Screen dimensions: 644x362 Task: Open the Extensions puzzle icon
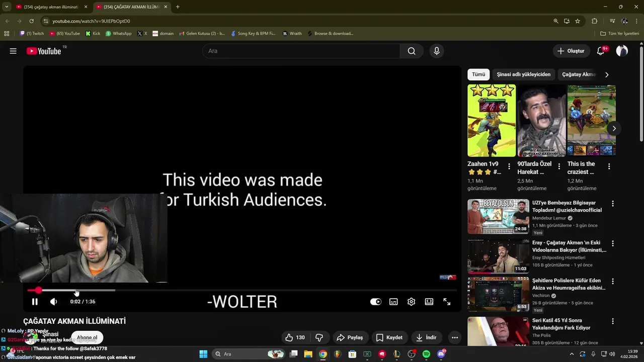point(595,21)
